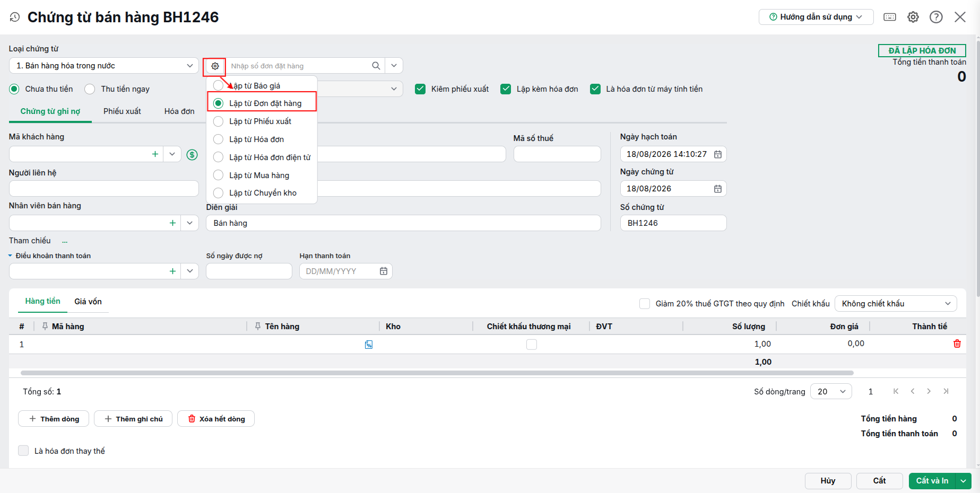Switch to Chứng từ ghi nợ tab

[x=50, y=111]
